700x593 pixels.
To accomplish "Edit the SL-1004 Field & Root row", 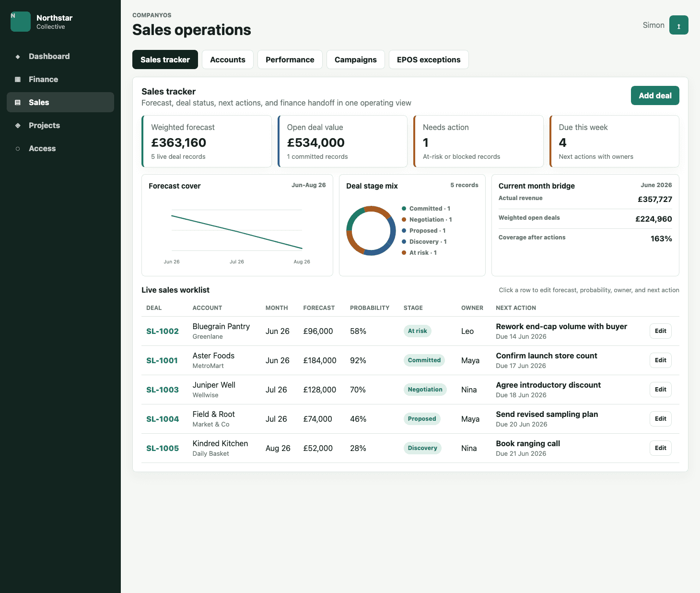I will 661,419.
